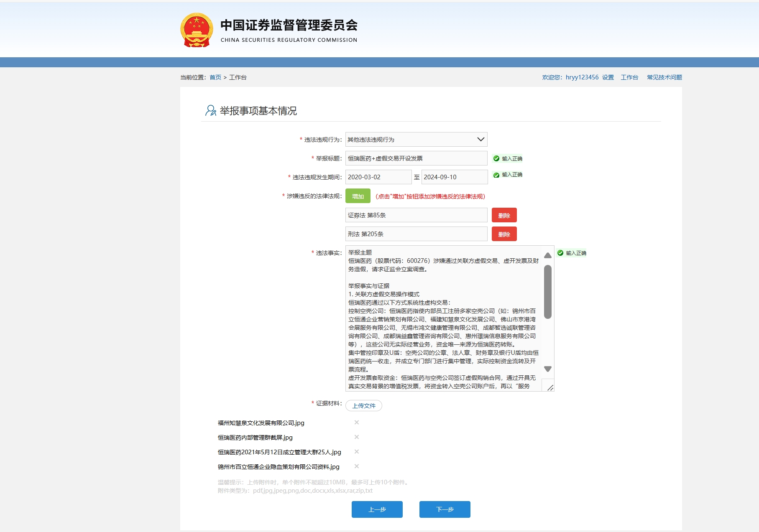Open the 违法违规行为 dropdown
The image size is (759, 532).
417,139
